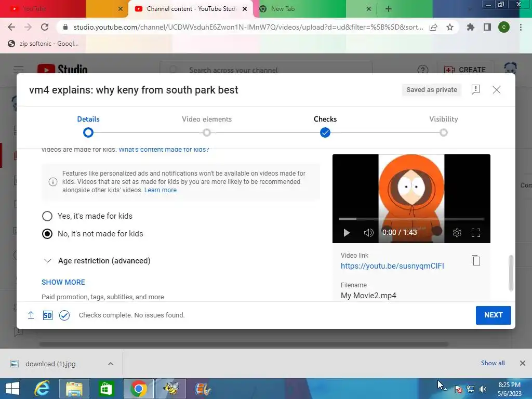
Task: Close the Channel content YouTube Studio tab
Action: (245, 9)
